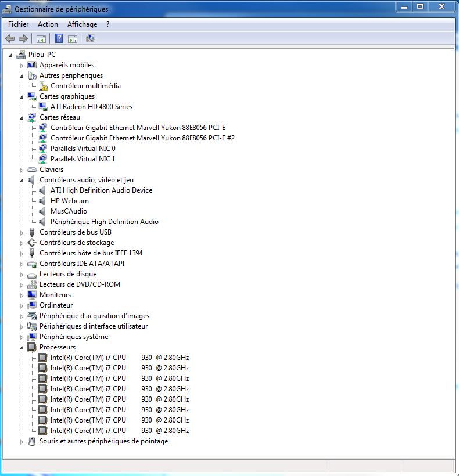
Task: Click the Périphérique d'acquisition d'images icon
Action: 31,316
